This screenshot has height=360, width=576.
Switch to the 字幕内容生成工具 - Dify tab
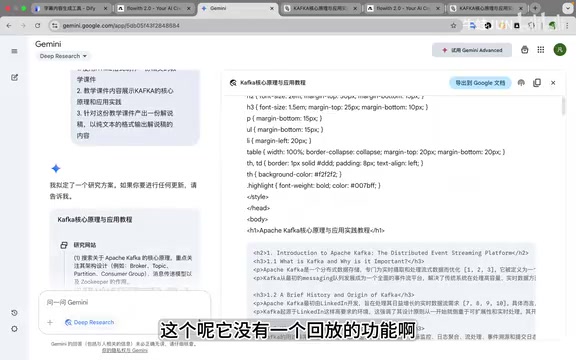tap(71, 8)
